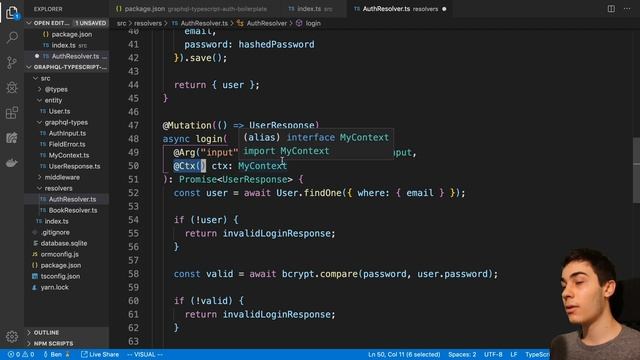Expand the NPM Scripts section
Image resolution: width=640 pixels, height=360 pixels.
pos(67,343)
